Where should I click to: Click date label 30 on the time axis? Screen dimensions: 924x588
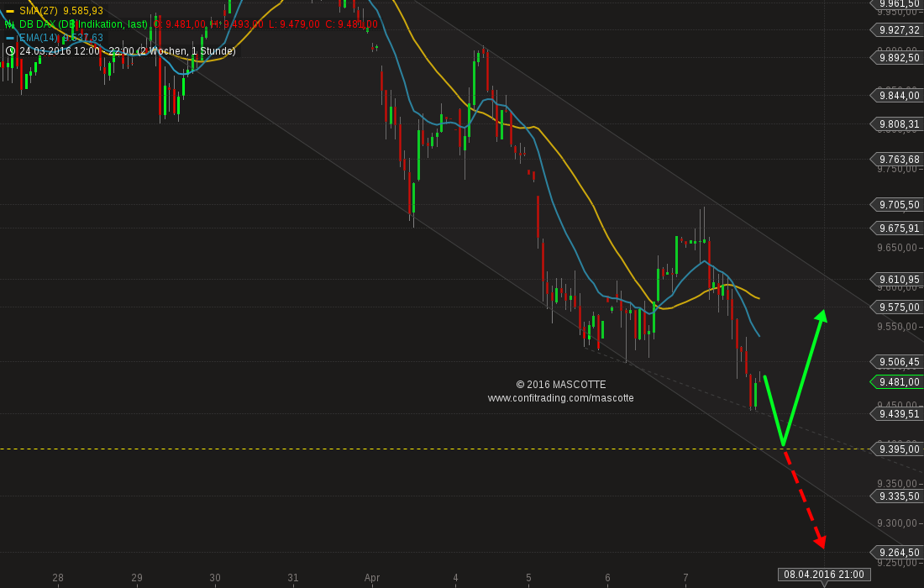(215, 578)
